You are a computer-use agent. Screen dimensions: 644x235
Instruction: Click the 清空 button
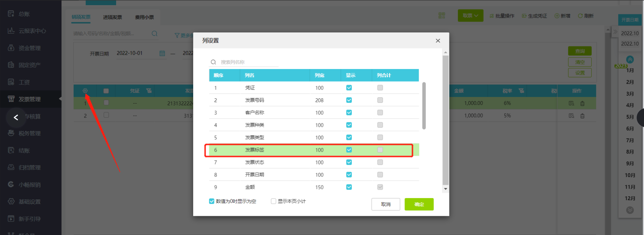pos(580,62)
